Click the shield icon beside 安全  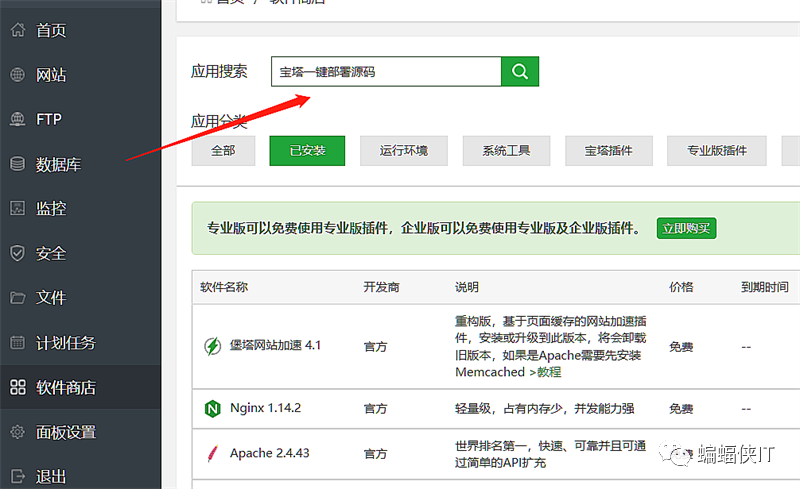pos(17,253)
